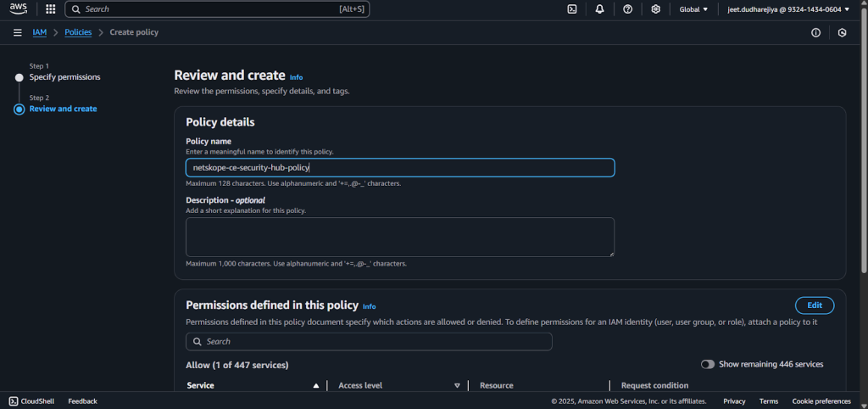
Task: Open Privacy link in footer
Action: point(734,401)
